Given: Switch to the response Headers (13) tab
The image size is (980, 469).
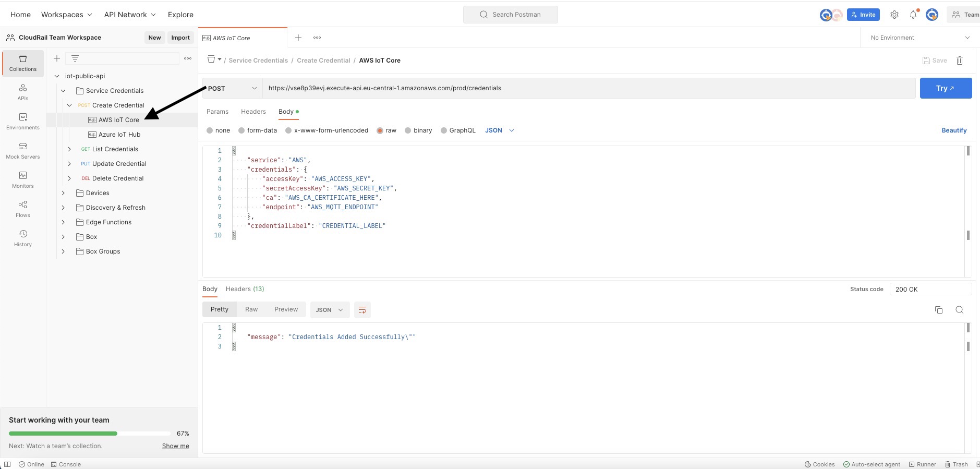Looking at the screenshot, I should pyautogui.click(x=245, y=289).
